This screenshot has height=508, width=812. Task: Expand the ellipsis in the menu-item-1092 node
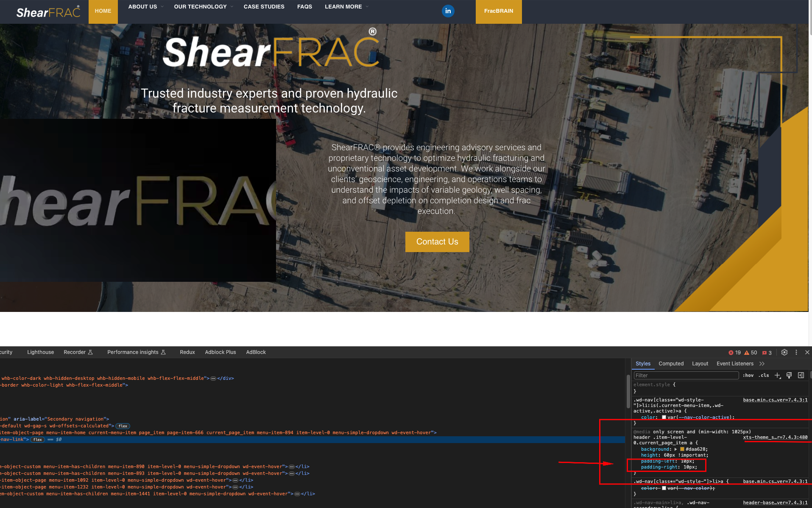(235, 480)
